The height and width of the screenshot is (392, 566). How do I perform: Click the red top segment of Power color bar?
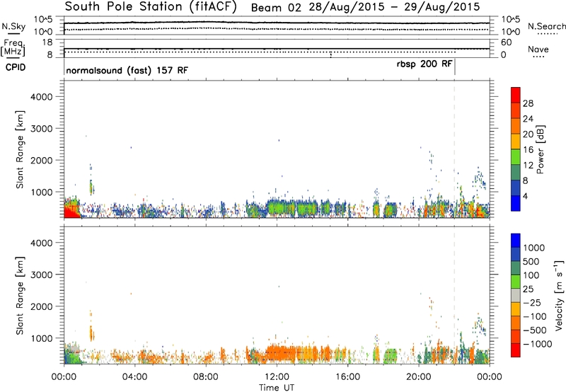pos(516,95)
